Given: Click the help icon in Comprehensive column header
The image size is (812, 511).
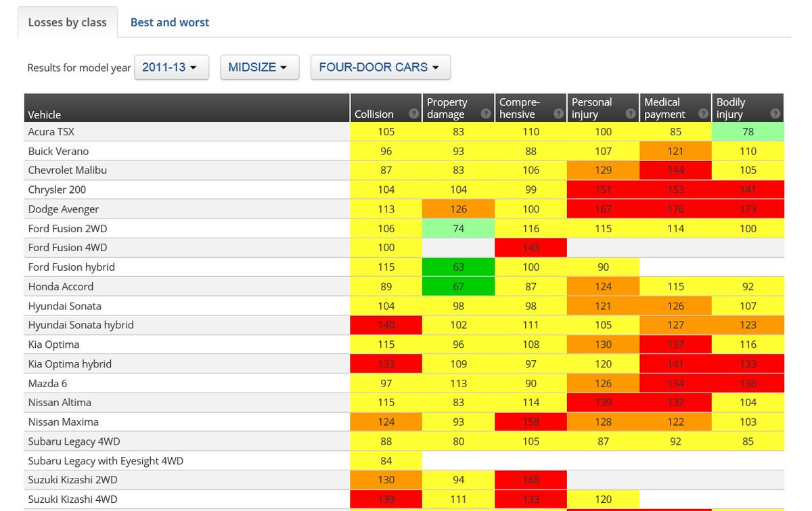Looking at the screenshot, I should click(558, 114).
